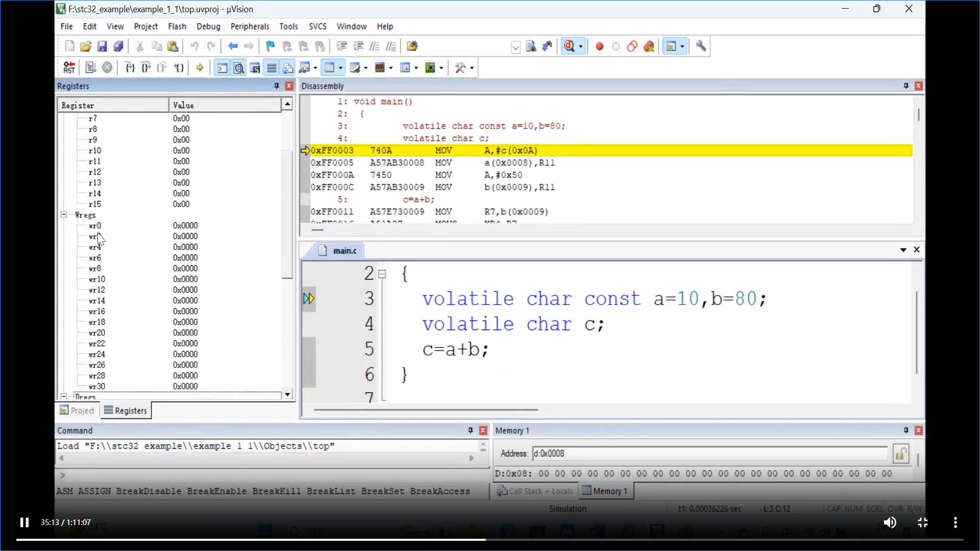Show next statement with yellow arrow icon

(x=200, y=68)
